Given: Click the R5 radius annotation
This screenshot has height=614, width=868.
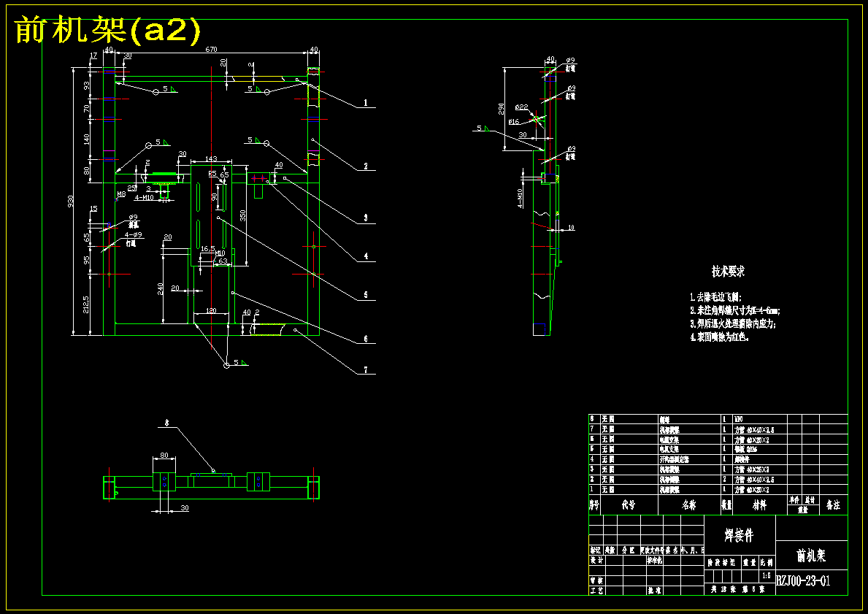Looking at the screenshot, I should point(212,174).
